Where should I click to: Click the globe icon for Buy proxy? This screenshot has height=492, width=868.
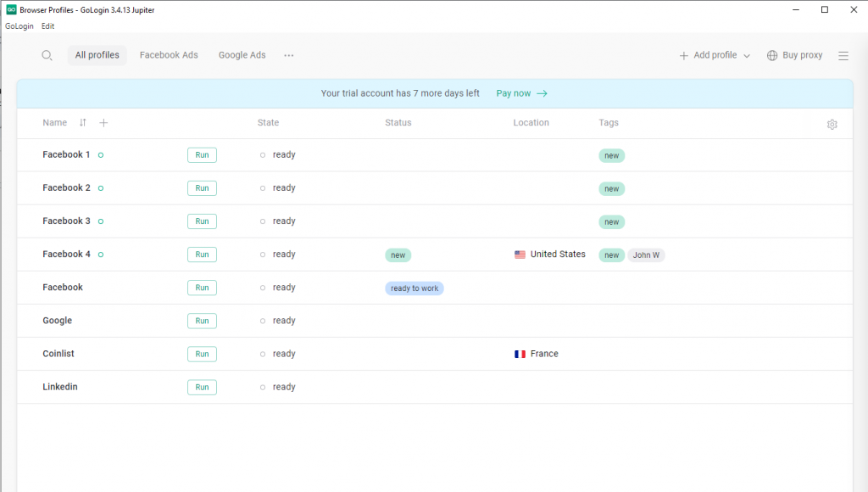pos(772,56)
